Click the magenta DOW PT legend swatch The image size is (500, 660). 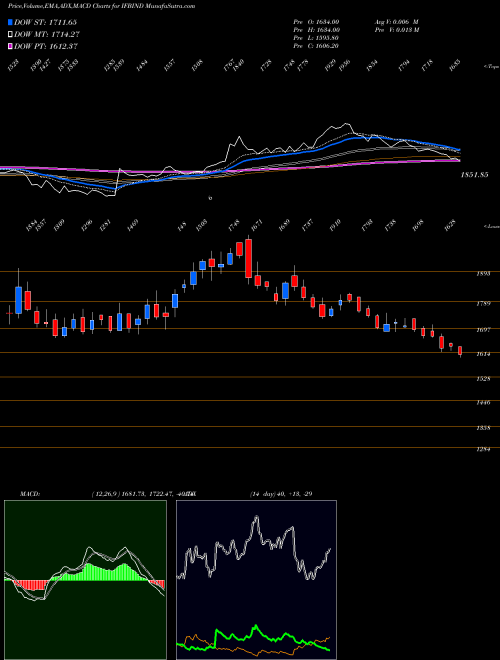(10, 46)
